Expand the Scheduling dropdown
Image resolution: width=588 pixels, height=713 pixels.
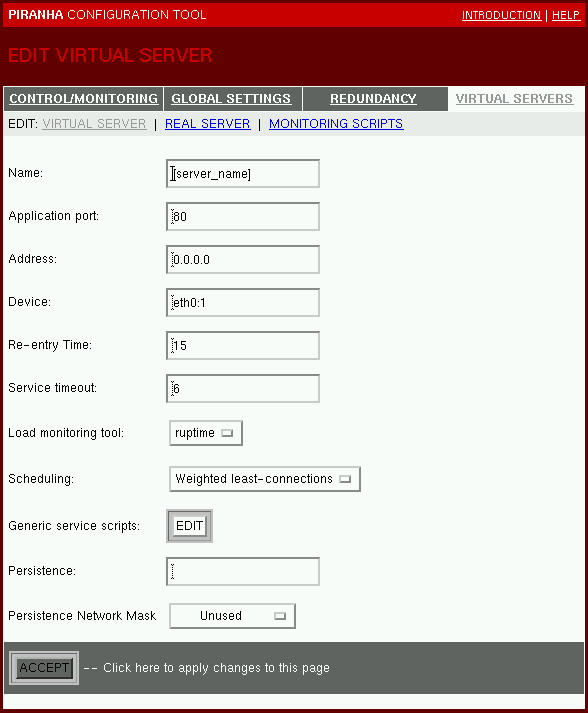(x=265, y=479)
